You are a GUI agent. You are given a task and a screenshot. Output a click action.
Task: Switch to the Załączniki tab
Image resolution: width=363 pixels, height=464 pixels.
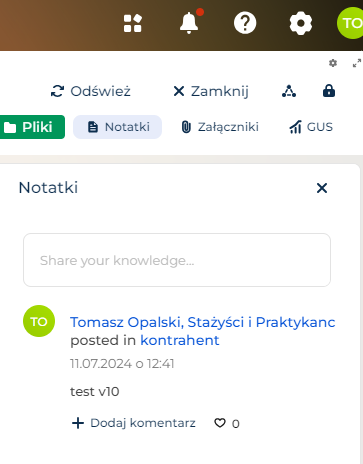pos(220,127)
